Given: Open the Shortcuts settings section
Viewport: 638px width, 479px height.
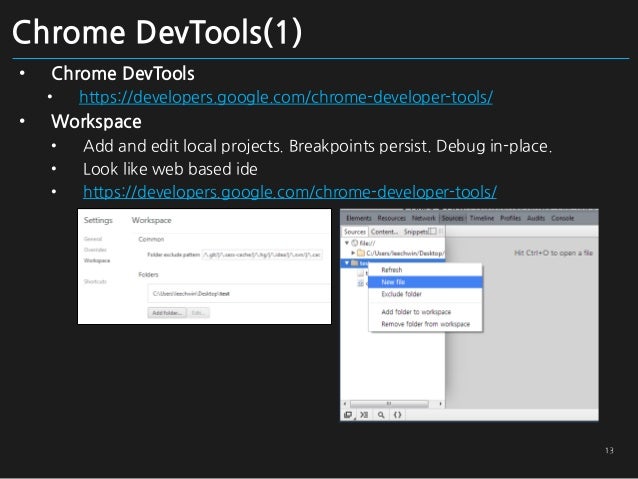Looking at the screenshot, I should coord(95,281).
